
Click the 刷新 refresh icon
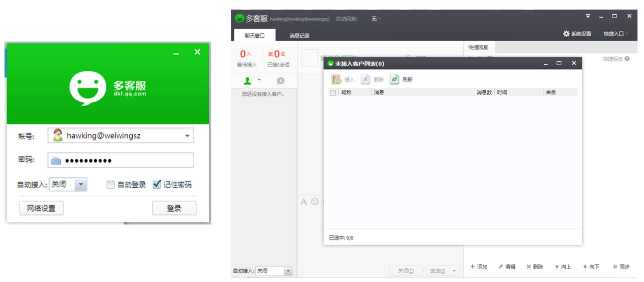[395, 79]
